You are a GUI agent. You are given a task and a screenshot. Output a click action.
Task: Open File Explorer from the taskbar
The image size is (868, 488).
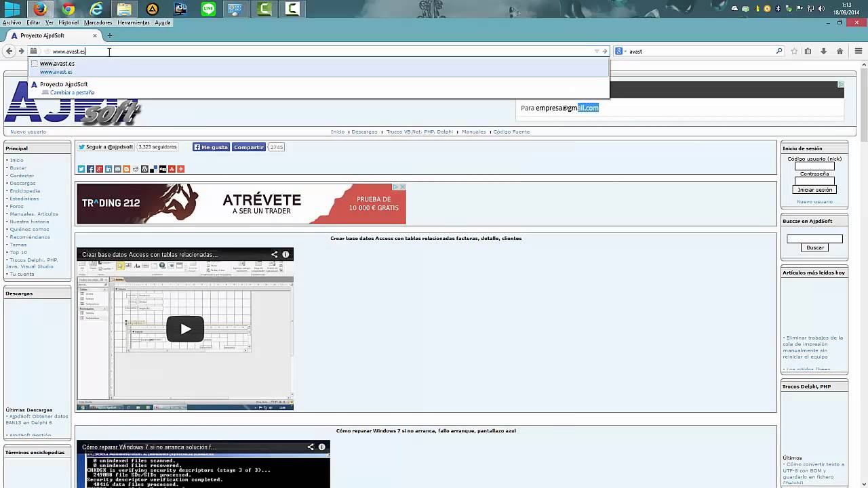pyautogui.click(x=124, y=9)
